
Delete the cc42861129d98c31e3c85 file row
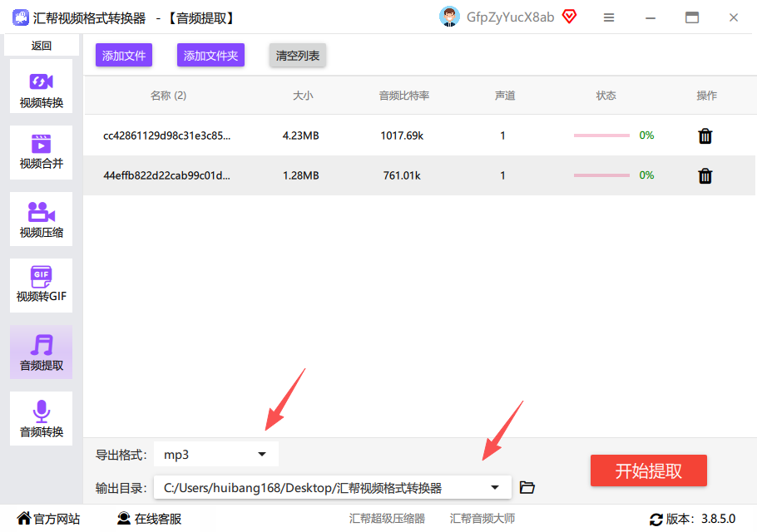tap(705, 136)
